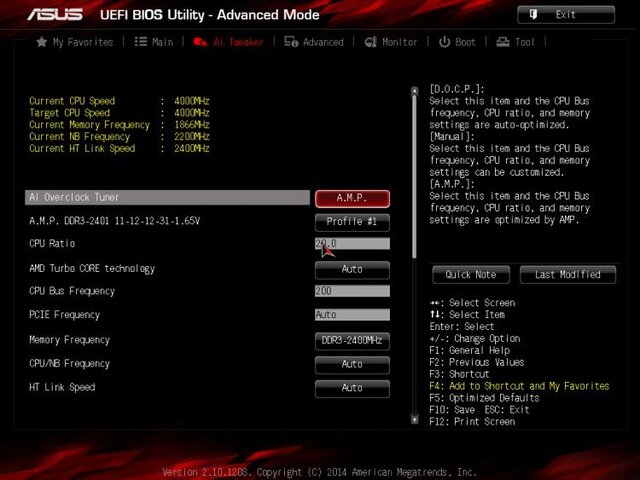
Task: Click the CPU Ratio input field
Action: pyautogui.click(x=352, y=244)
